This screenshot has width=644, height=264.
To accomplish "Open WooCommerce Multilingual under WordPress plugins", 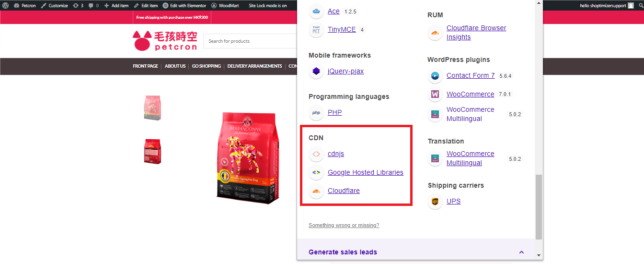I will [470, 114].
